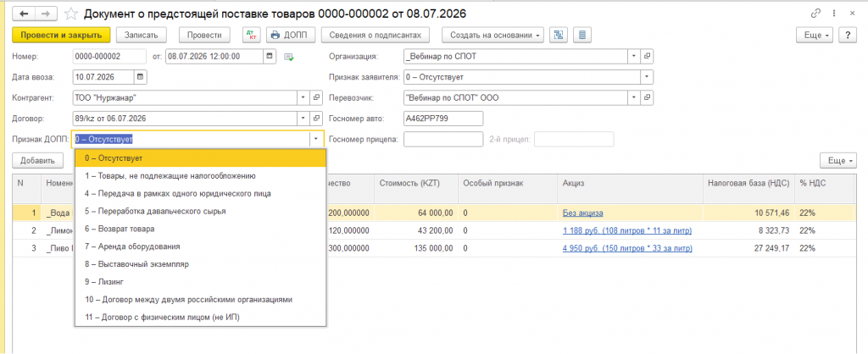
Task: Expand the Признак заявителя dropdown arrow
Action: tap(647, 77)
